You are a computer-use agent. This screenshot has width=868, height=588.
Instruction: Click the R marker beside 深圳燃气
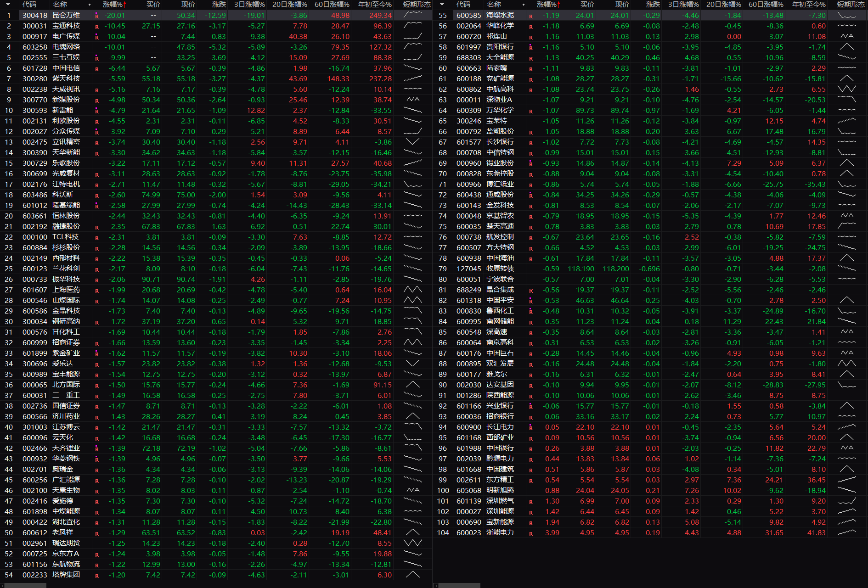click(x=531, y=502)
